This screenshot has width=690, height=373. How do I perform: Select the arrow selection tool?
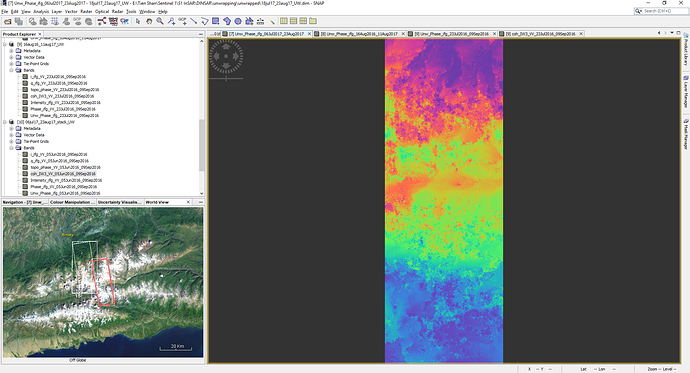coord(138,21)
